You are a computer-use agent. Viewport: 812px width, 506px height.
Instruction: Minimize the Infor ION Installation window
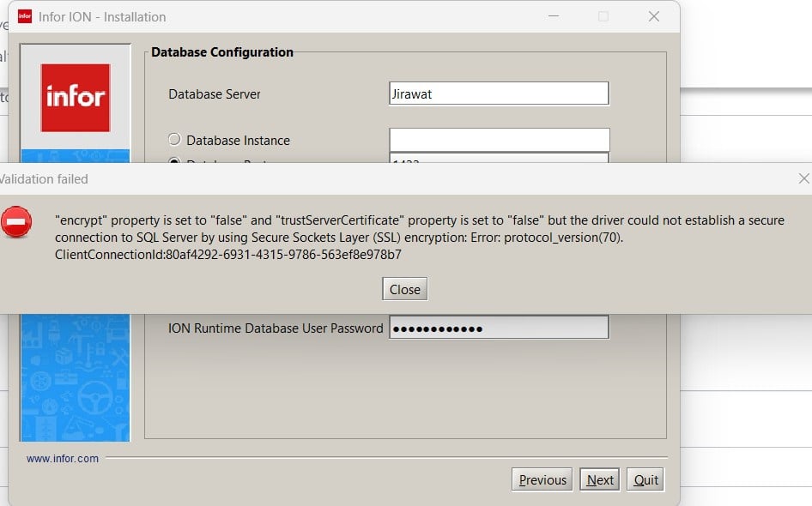pyautogui.click(x=554, y=16)
